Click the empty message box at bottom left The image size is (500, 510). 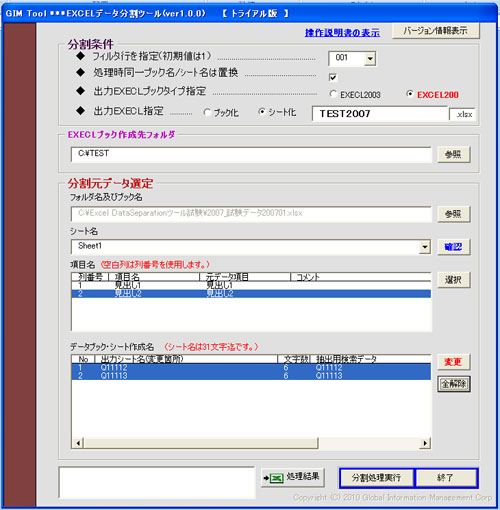(157, 482)
